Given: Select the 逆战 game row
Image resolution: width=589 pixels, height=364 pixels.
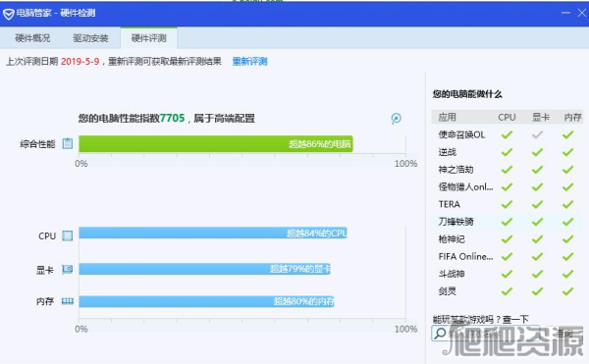Looking at the screenshot, I should (x=507, y=152).
